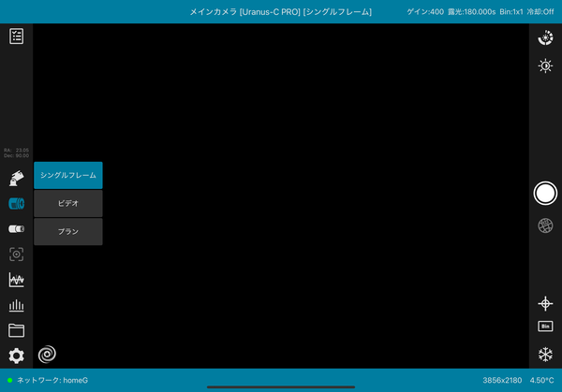Click the ゲイン:400 status text
This screenshot has height=392, width=562.
pyautogui.click(x=425, y=12)
